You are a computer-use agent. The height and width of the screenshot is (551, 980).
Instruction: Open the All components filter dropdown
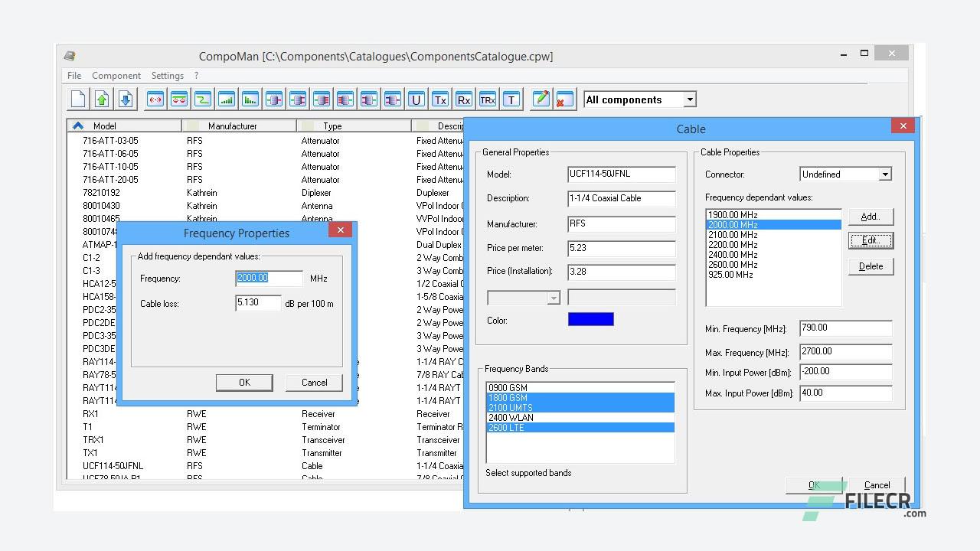(690, 99)
